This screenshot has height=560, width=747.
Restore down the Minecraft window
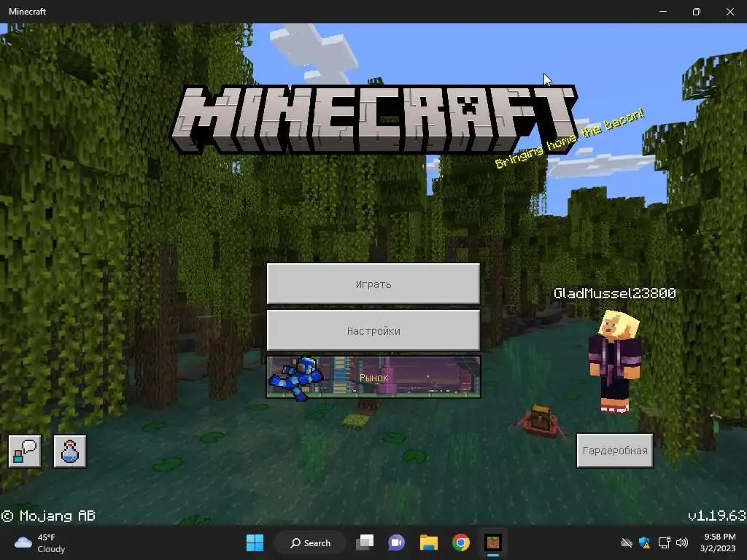tap(697, 12)
